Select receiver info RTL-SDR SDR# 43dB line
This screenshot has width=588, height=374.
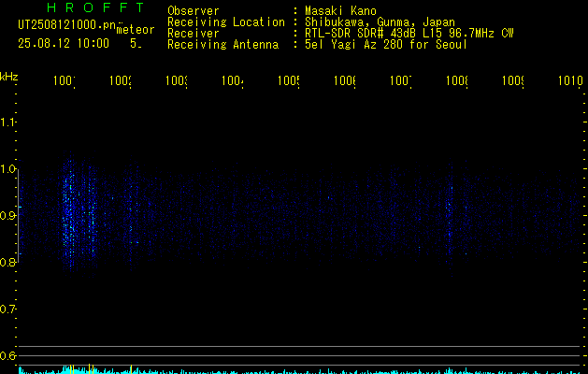coord(409,34)
